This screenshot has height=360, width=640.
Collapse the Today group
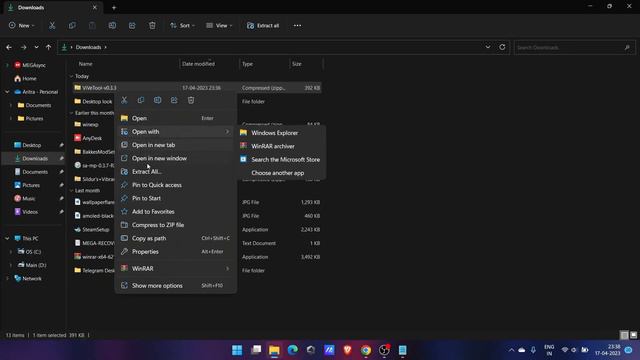(x=71, y=76)
